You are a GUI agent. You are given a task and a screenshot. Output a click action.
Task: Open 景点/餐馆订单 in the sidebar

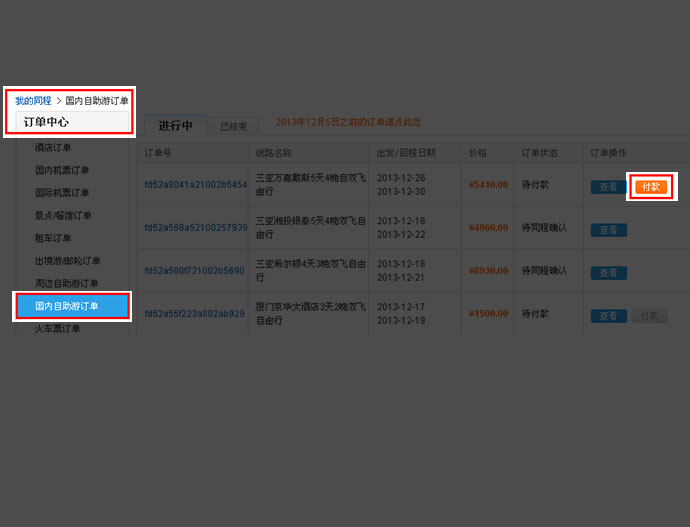coord(63,215)
